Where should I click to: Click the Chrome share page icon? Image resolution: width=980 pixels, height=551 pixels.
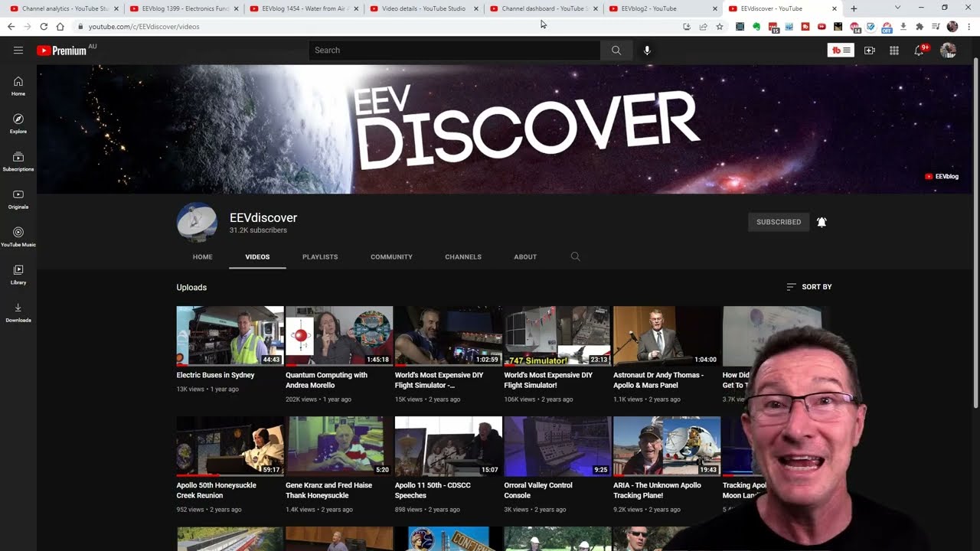pyautogui.click(x=703, y=26)
